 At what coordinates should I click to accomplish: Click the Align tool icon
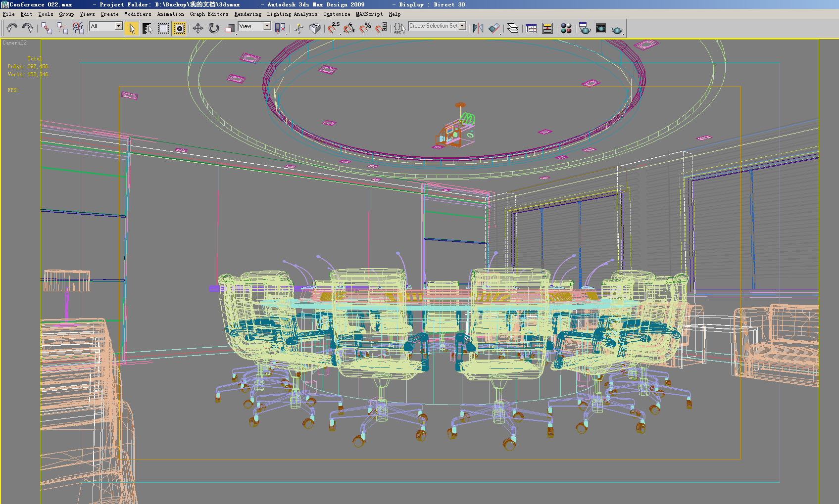(x=494, y=28)
